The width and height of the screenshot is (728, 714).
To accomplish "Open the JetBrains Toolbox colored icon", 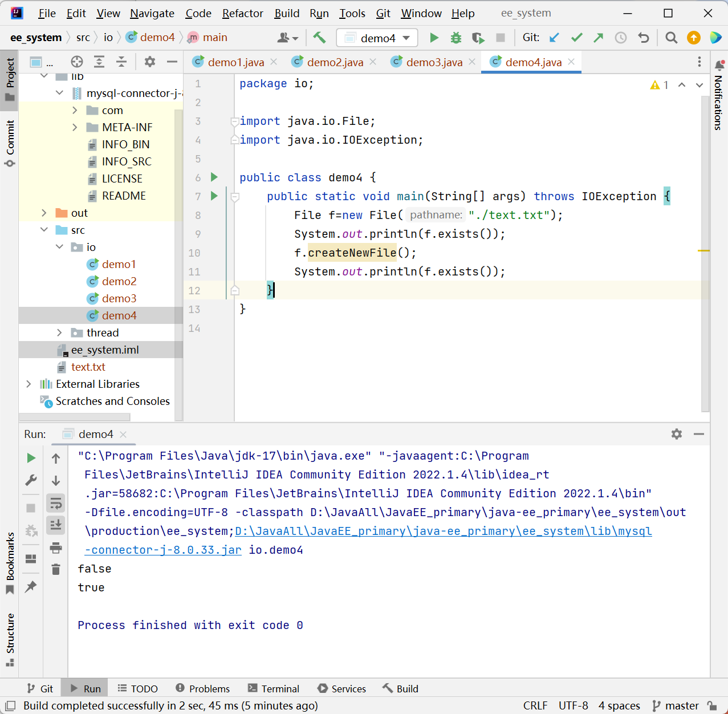I will click(x=715, y=38).
